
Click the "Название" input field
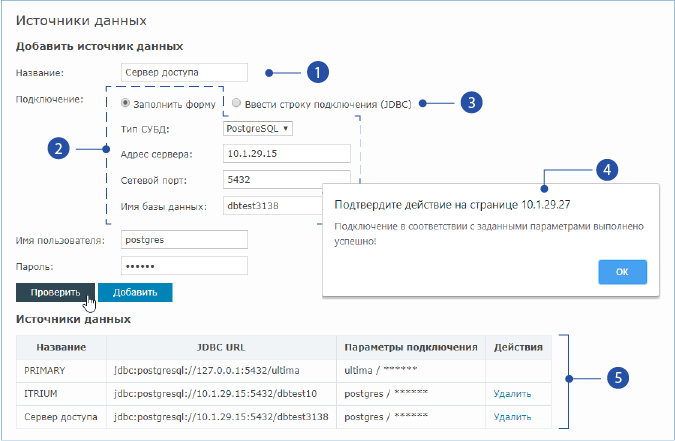pos(184,72)
